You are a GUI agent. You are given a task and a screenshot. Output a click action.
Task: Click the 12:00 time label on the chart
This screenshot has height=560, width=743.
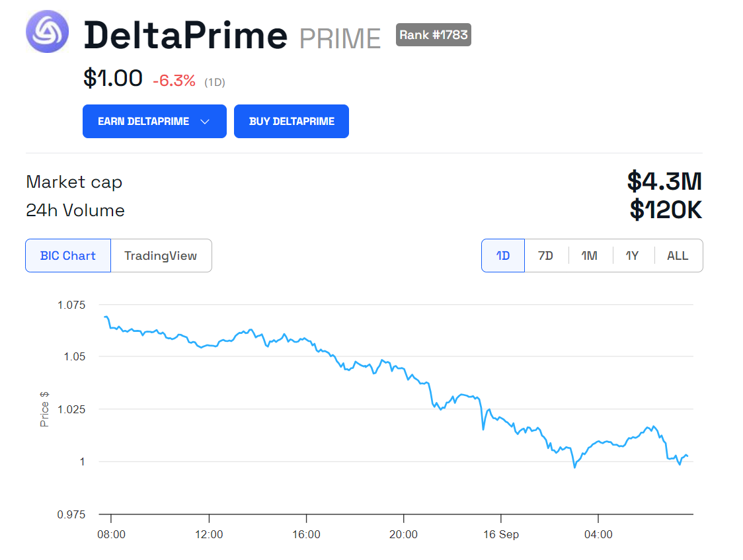pyautogui.click(x=209, y=534)
